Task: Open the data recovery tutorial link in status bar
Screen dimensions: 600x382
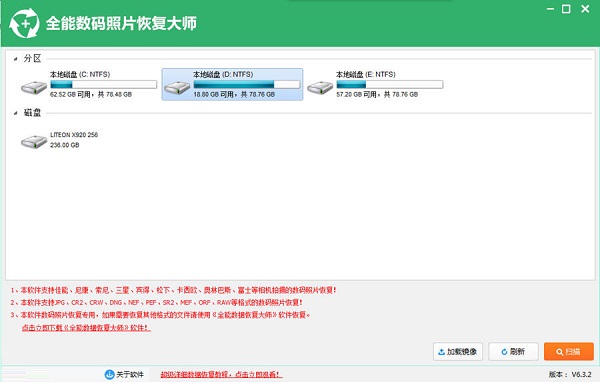Action: click(221, 374)
